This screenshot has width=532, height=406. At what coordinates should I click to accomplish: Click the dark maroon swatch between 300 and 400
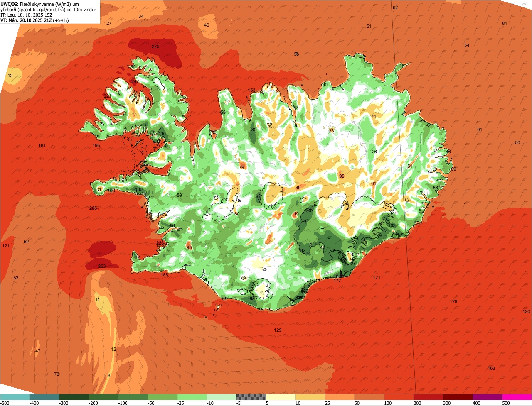pyautogui.click(x=458, y=397)
